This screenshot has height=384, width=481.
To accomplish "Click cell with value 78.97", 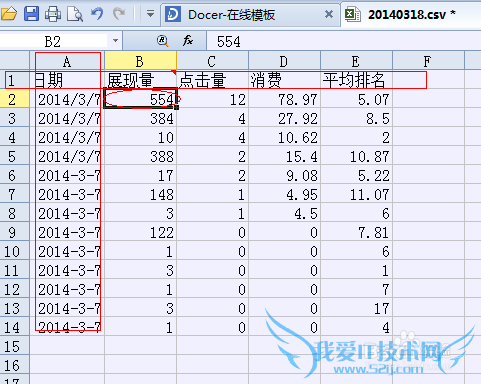I will (x=284, y=99).
